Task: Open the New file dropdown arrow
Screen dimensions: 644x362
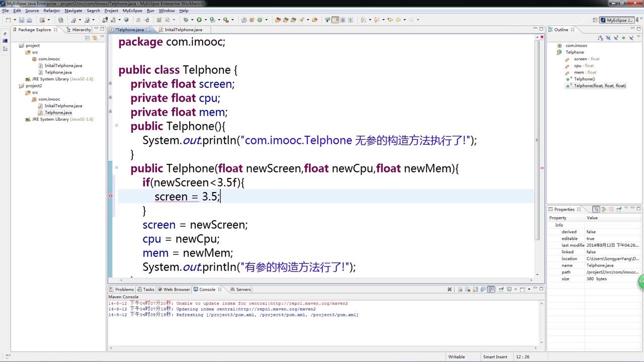Action: point(15,20)
